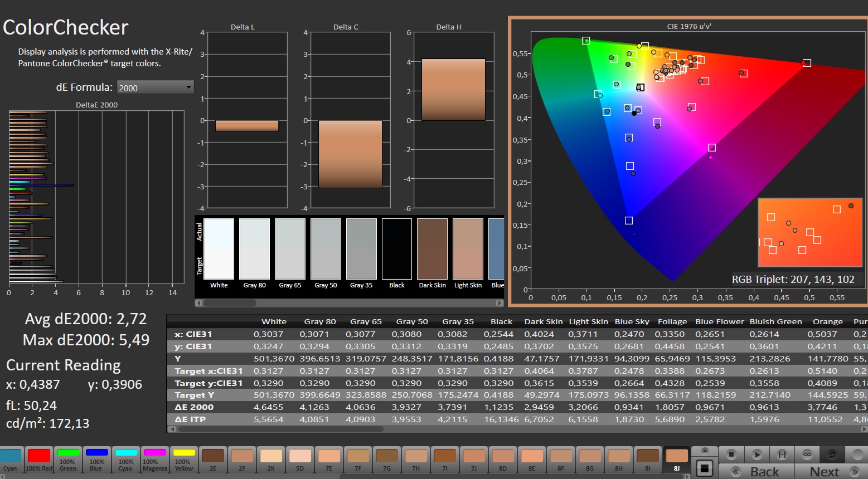Image resolution: width=868 pixels, height=479 pixels.
Task: Enable continuous read infinity icon
Action: pos(807,454)
